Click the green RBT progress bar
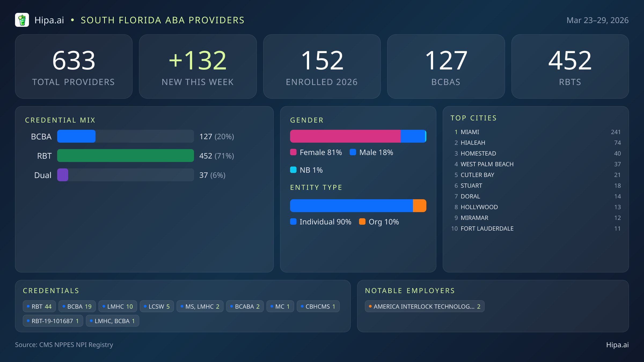 pyautogui.click(x=125, y=156)
